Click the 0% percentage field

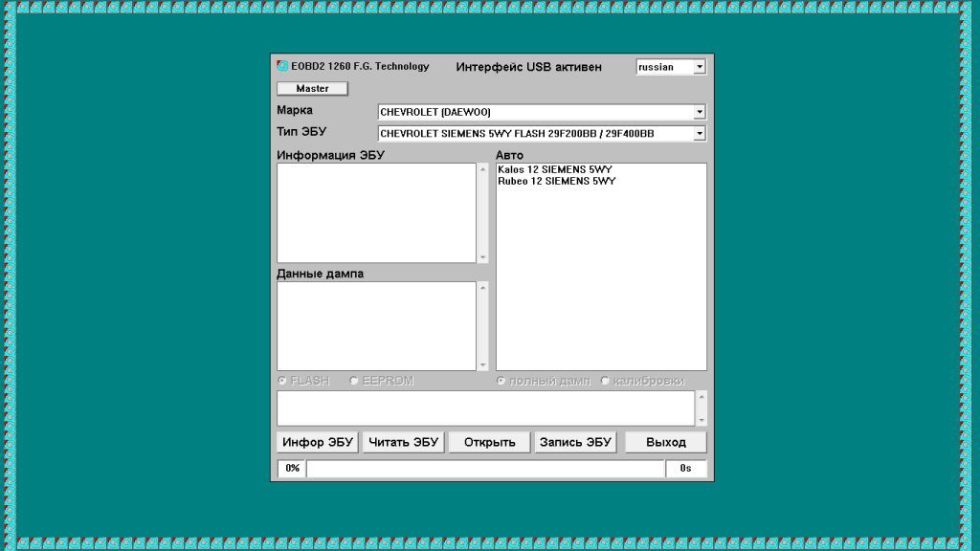[292, 469]
